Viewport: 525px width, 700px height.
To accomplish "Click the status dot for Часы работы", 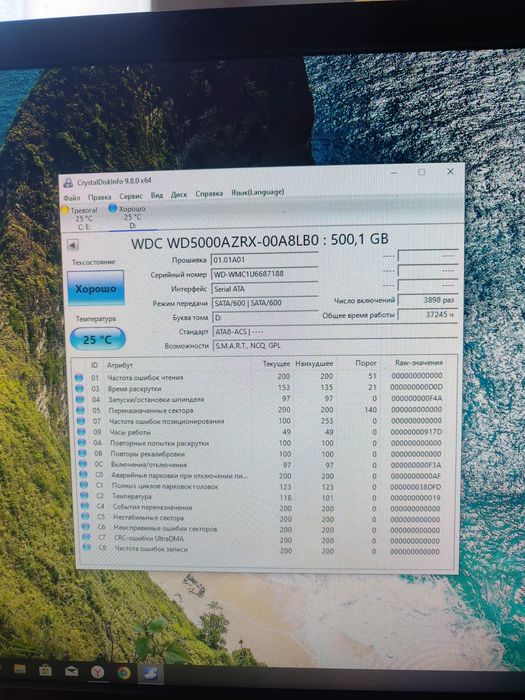I will click(81, 432).
